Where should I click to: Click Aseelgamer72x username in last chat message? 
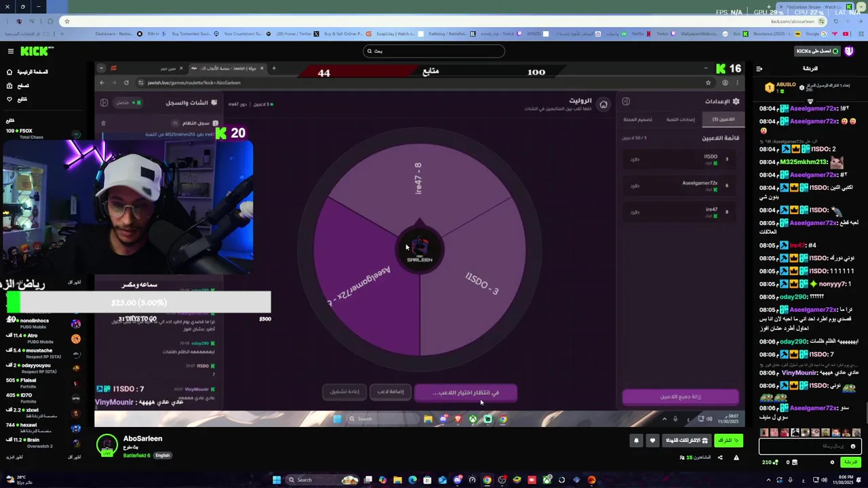click(814, 408)
